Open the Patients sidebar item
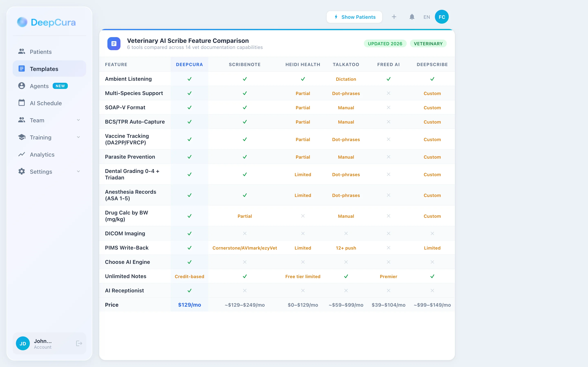Viewport: 588px width, 367px height. pos(41,52)
